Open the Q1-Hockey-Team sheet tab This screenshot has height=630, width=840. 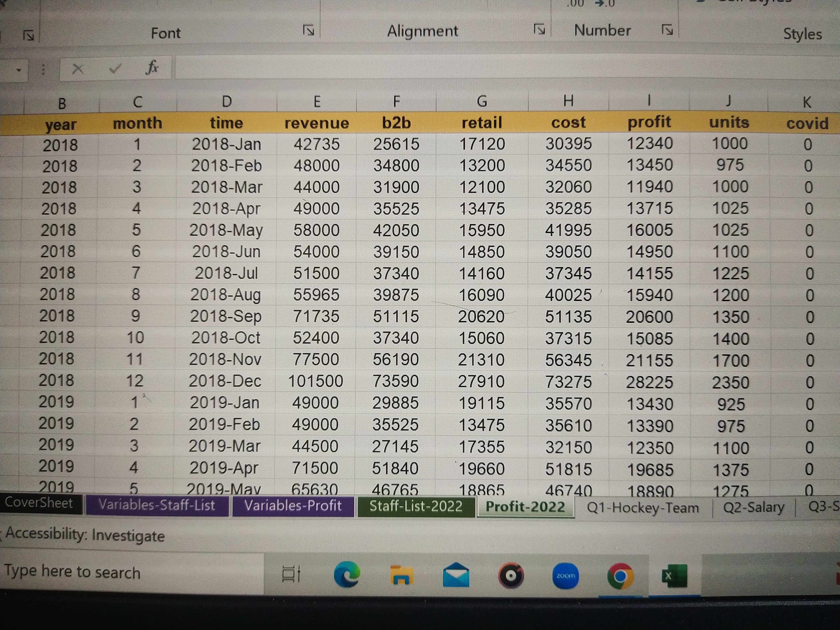[643, 508]
